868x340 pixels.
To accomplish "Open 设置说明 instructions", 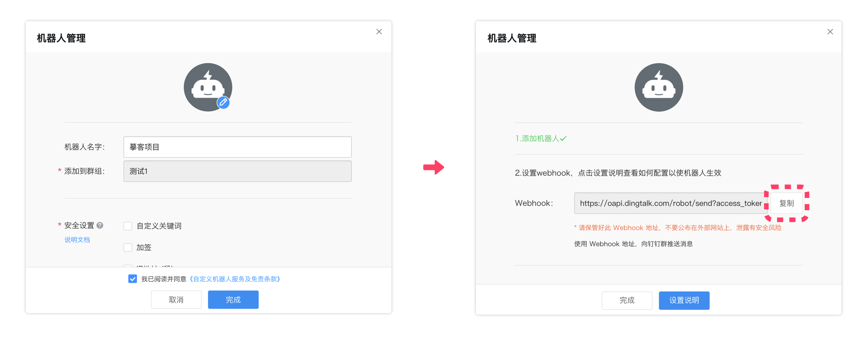I will click(x=684, y=300).
